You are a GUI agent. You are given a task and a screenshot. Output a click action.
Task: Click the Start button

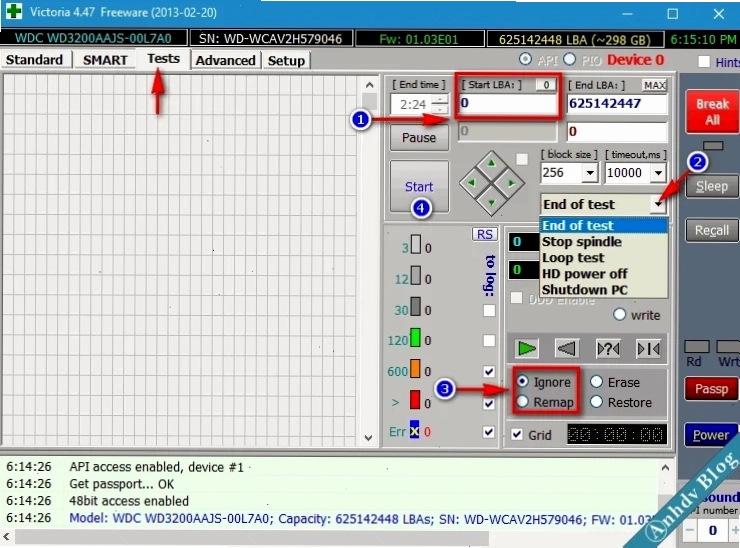[x=419, y=187]
